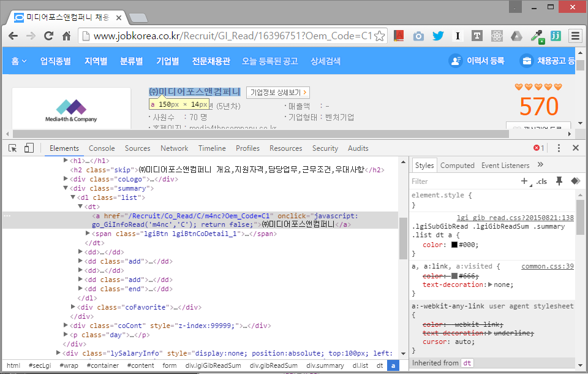Open the Sources tab
The width and height of the screenshot is (588, 374).
(138, 148)
